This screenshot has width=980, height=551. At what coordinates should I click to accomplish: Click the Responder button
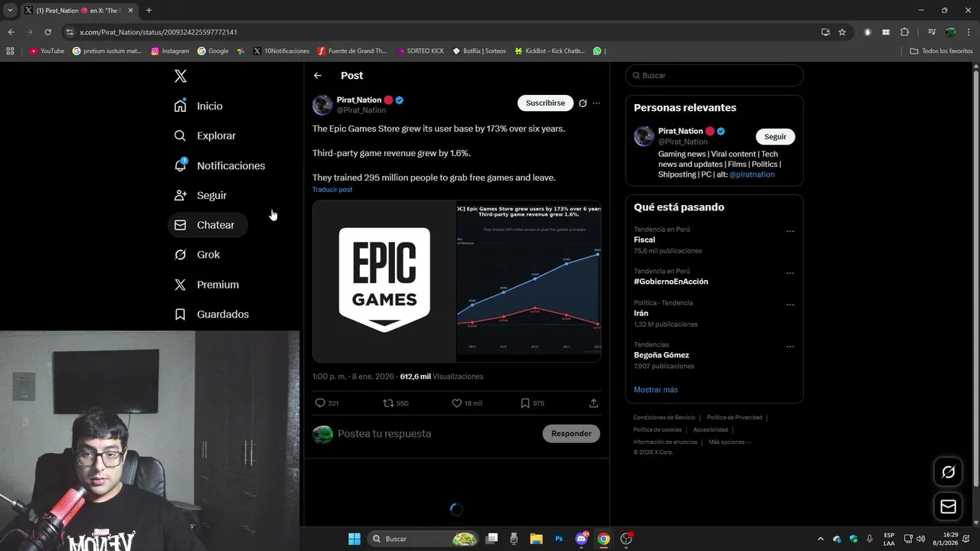pos(571,434)
